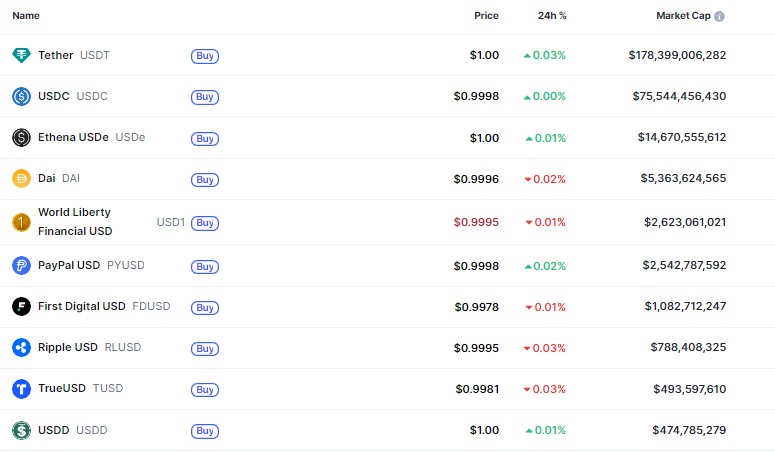Open the PayPal USD coin page link
775x452 pixels.
point(69,265)
